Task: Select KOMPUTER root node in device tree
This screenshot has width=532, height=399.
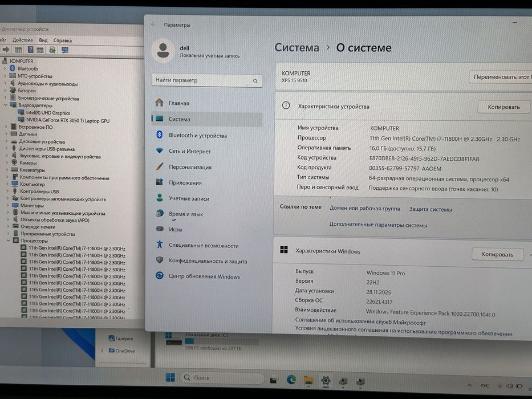Action: point(21,61)
